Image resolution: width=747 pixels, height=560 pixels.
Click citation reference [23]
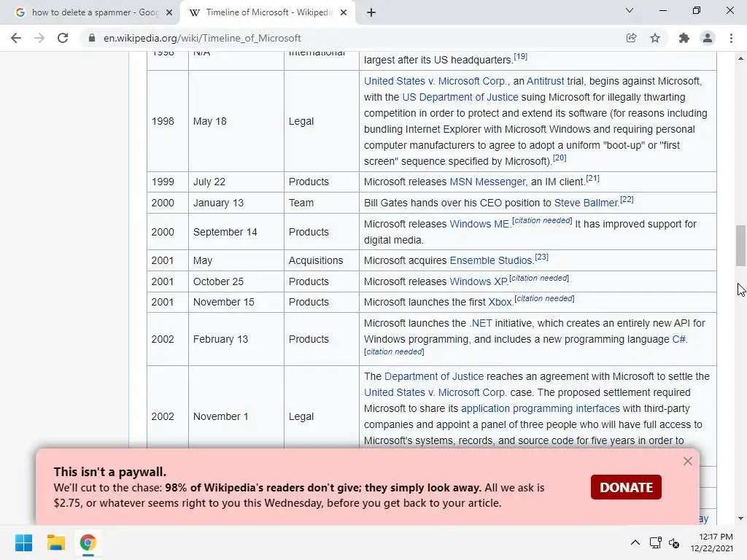(x=542, y=257)
